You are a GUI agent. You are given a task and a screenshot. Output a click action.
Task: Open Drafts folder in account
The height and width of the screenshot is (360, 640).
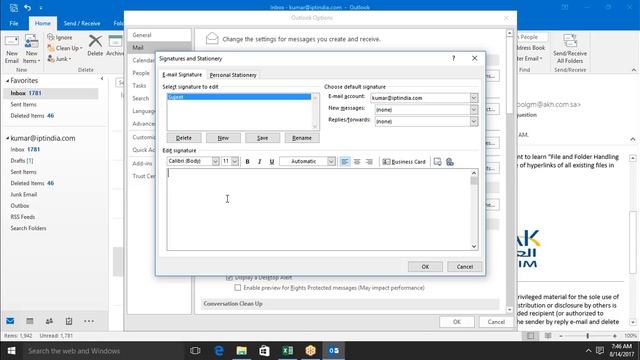pyautogui.click(x=22, y=161)
